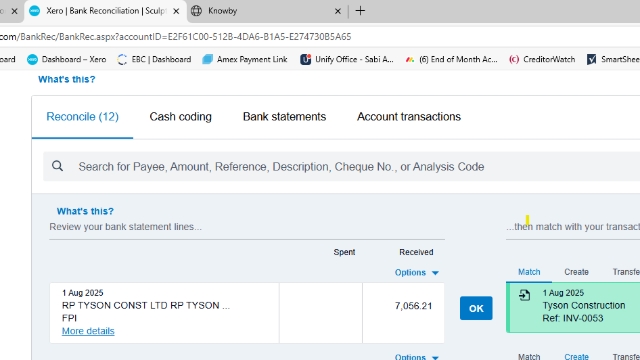Viewport: 640px width, 360px height.
Task: Click the search magnifier icon
Action: pyautogui.click(x=58, y=166)
